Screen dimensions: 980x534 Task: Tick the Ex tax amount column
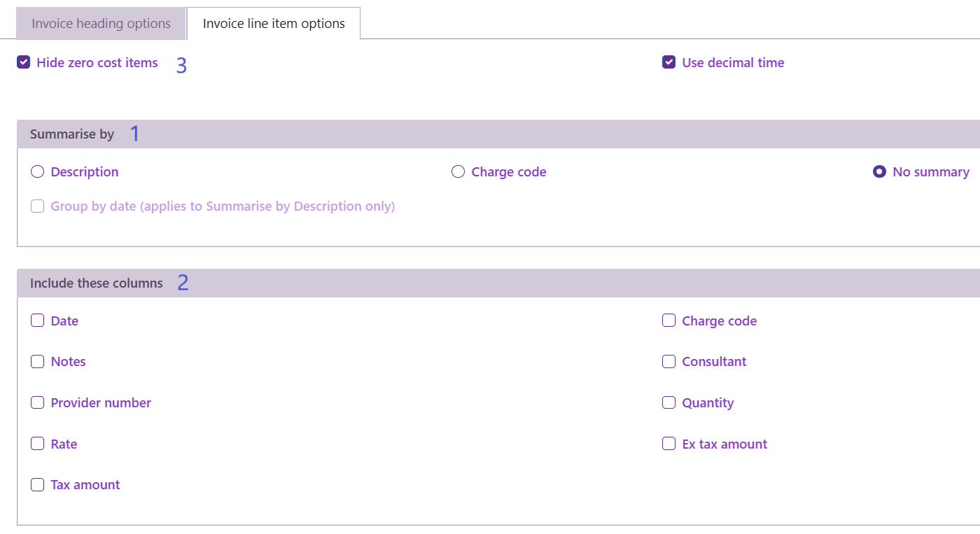tap(669, 444)
